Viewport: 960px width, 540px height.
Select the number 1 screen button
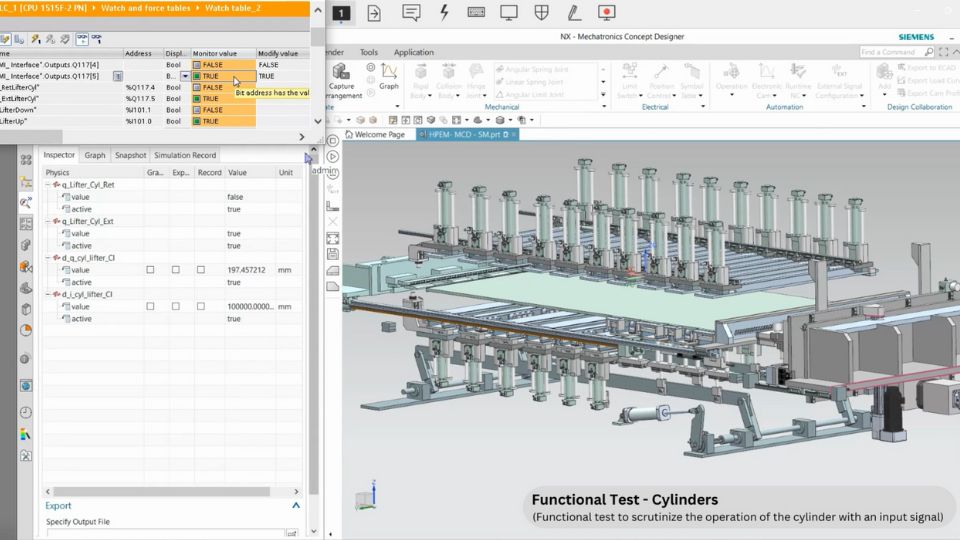pos(341,13)
